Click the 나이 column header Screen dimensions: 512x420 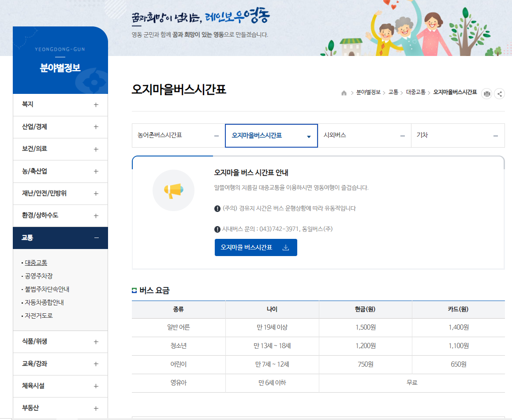coord(272,309)
